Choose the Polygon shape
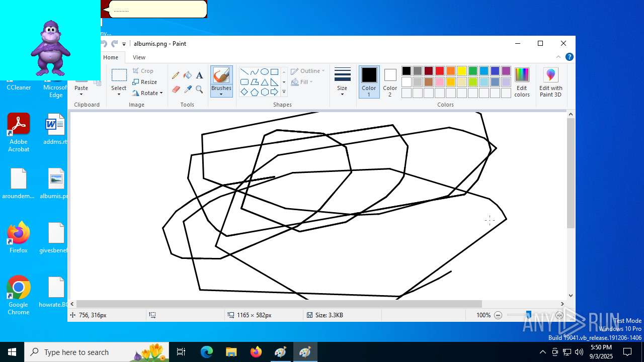Viewport: 644px width, 362px height. click(254, 82)
